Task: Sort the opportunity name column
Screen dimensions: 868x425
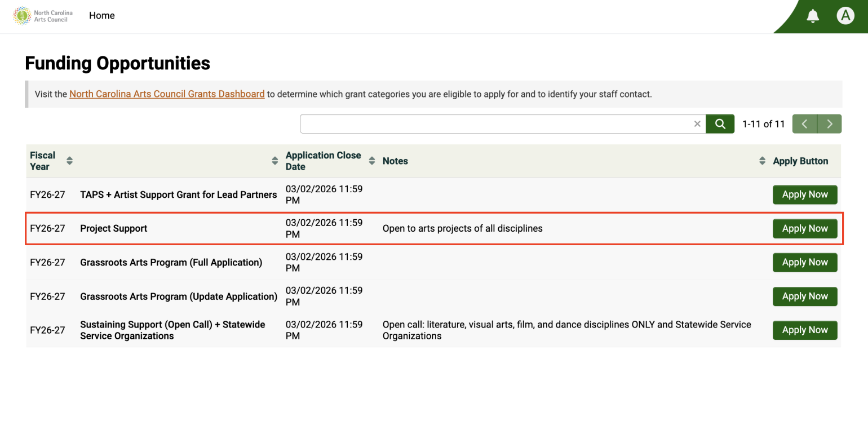Action: coord(274,160)
